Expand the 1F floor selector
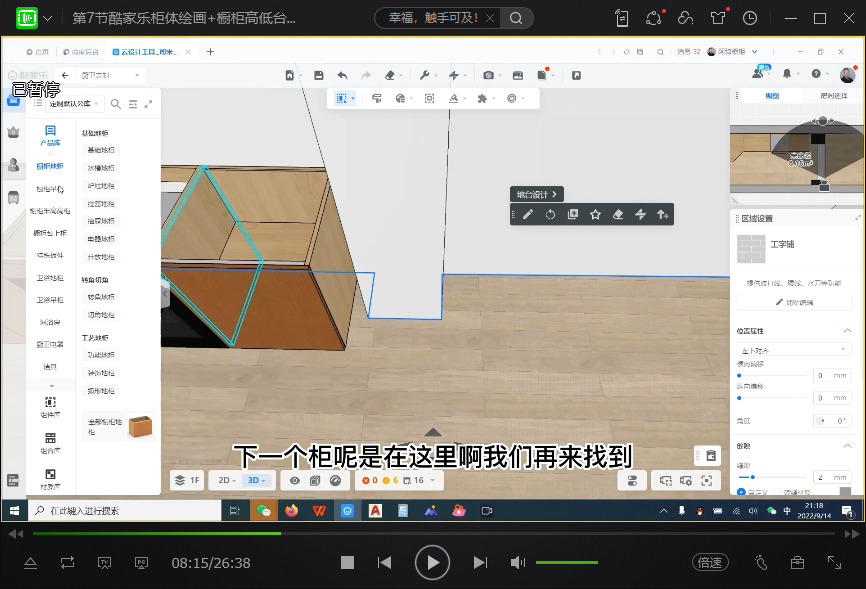Viewport: 866px width, 589px height. tap(187, 481)
